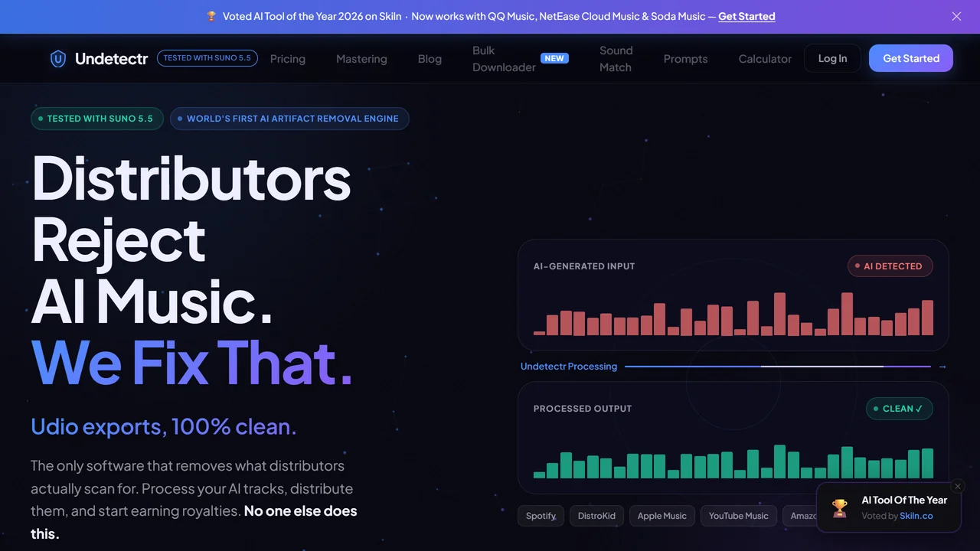
Task: Select the Apple Music chip
Action: (x=662, y=516)
